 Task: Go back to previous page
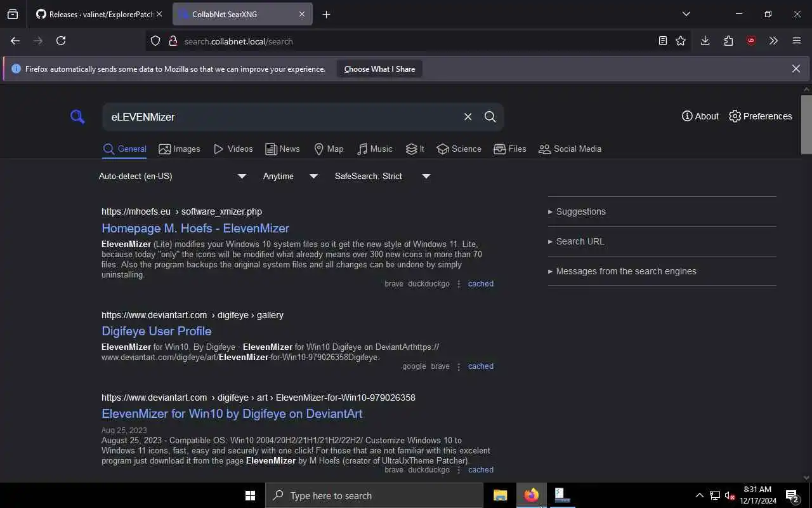pos(15,41)
